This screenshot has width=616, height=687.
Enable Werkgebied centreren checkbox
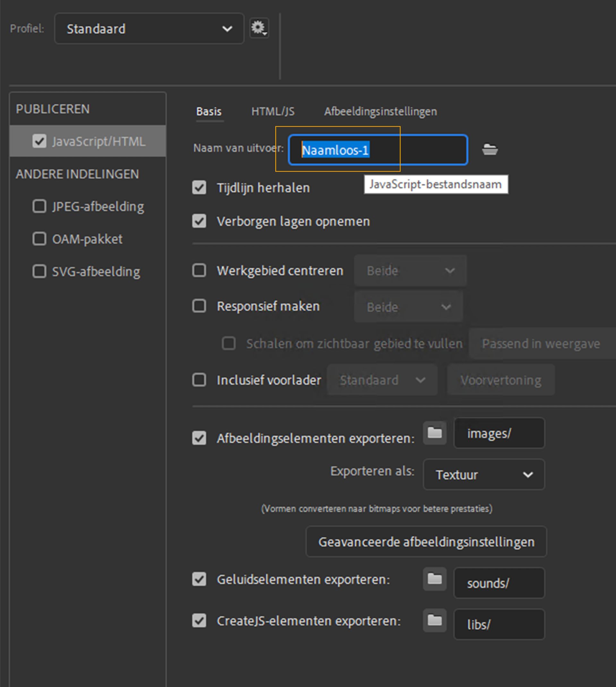(x=199, y=271)
